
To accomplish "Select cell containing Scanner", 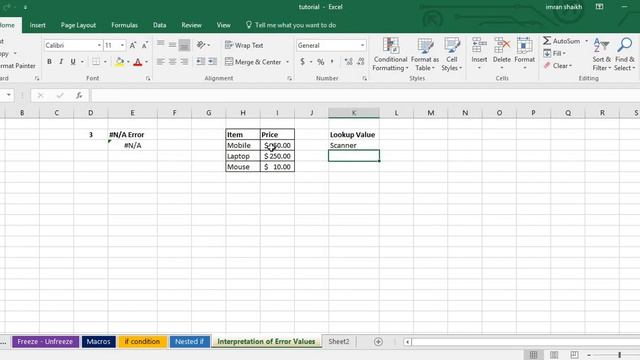I will (353, 145).
